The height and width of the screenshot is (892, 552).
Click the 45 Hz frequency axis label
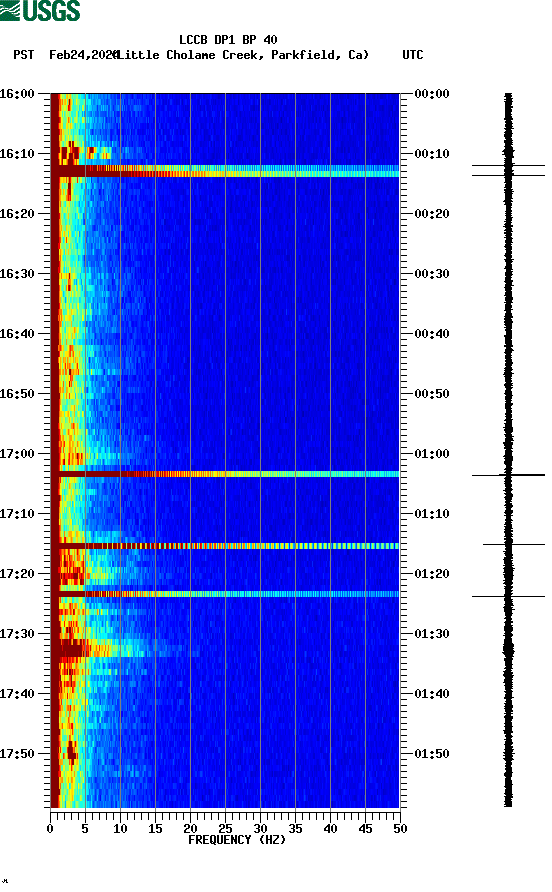[x=365, y=829]
